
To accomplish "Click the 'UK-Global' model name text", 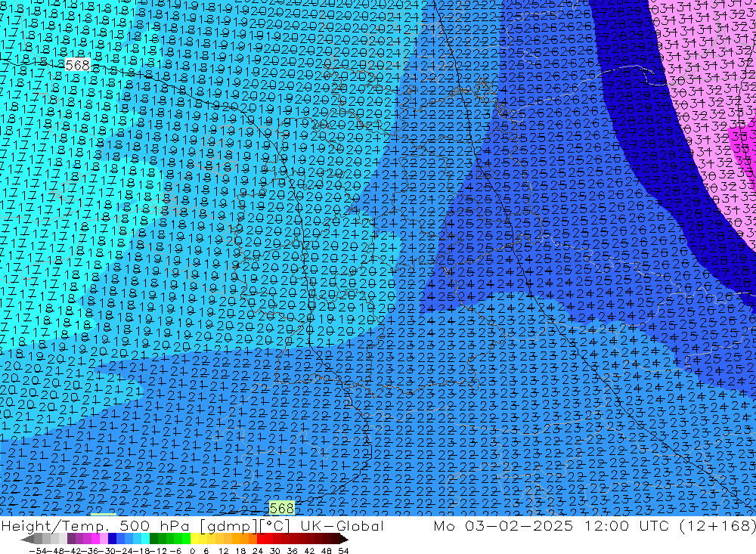I will [x=342, y=526].
